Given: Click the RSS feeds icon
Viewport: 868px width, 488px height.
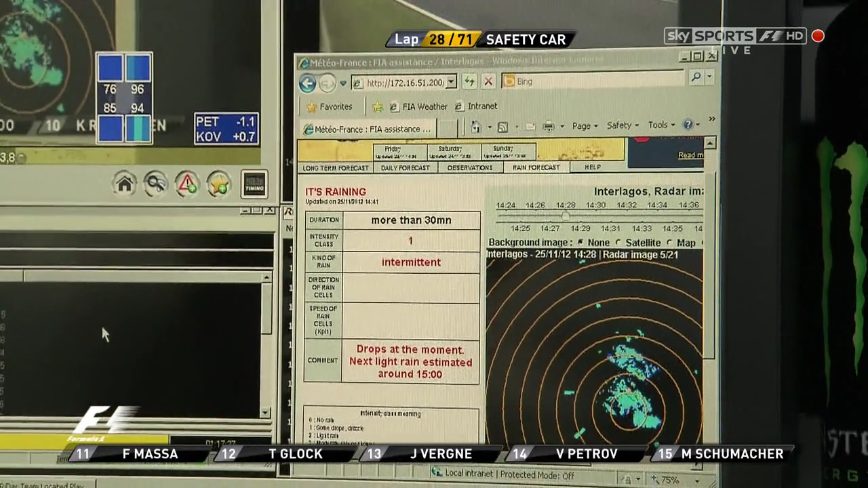Looking at the screenshot, I should 502,127.
